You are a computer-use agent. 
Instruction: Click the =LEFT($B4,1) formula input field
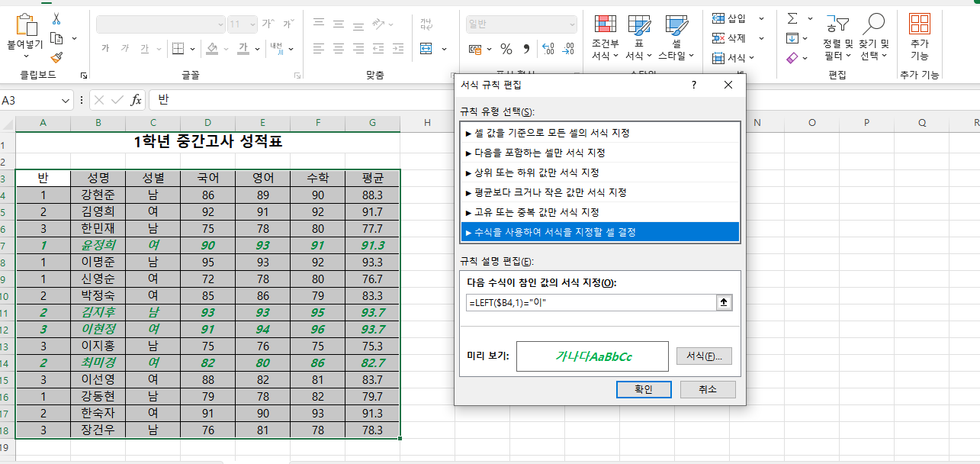(589, 303)
